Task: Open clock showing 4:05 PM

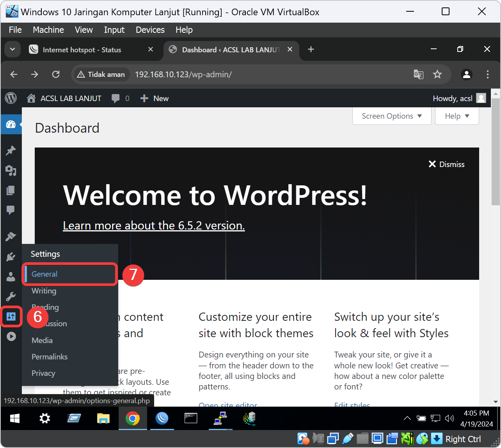Action: [476, 418]
